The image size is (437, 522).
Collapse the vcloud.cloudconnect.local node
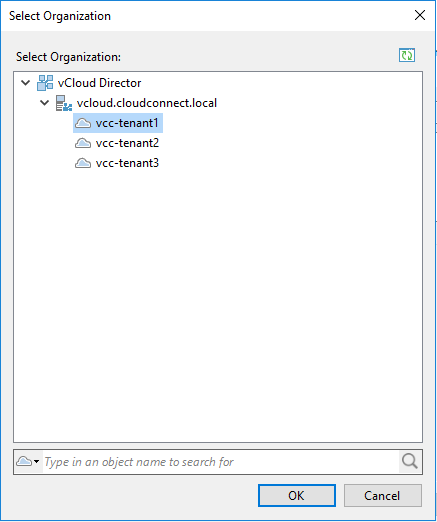click(x=44, y=103)
